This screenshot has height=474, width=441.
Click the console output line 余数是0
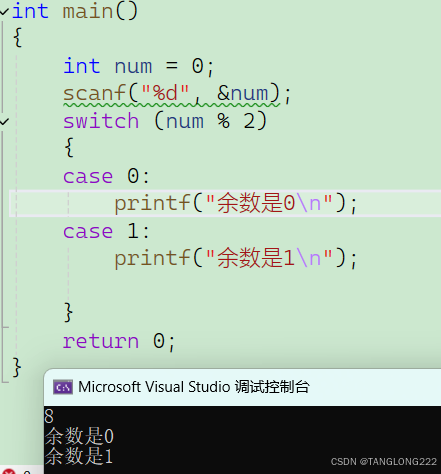(79, 436)
